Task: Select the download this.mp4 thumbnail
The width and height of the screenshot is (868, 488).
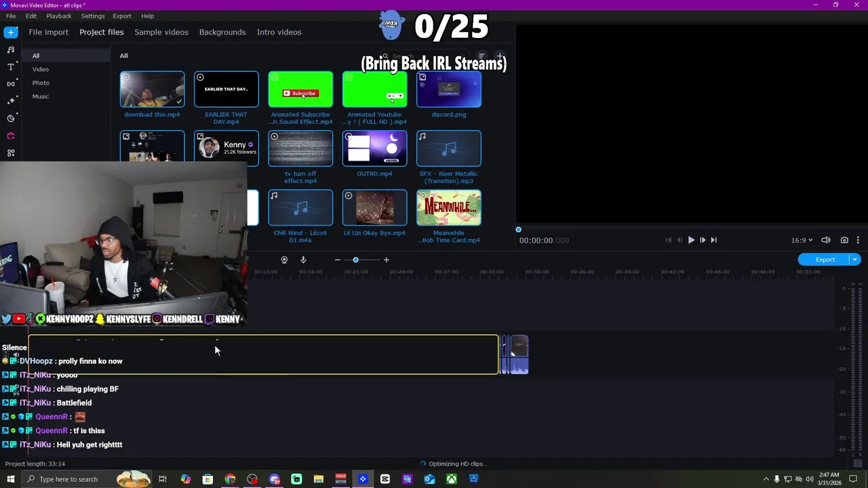Action: point(152,89)
